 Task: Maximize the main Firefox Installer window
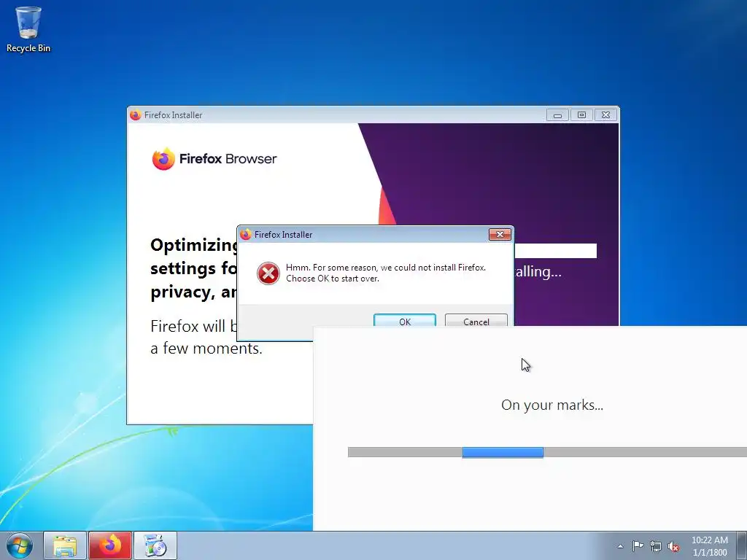[x=581, y=114]
